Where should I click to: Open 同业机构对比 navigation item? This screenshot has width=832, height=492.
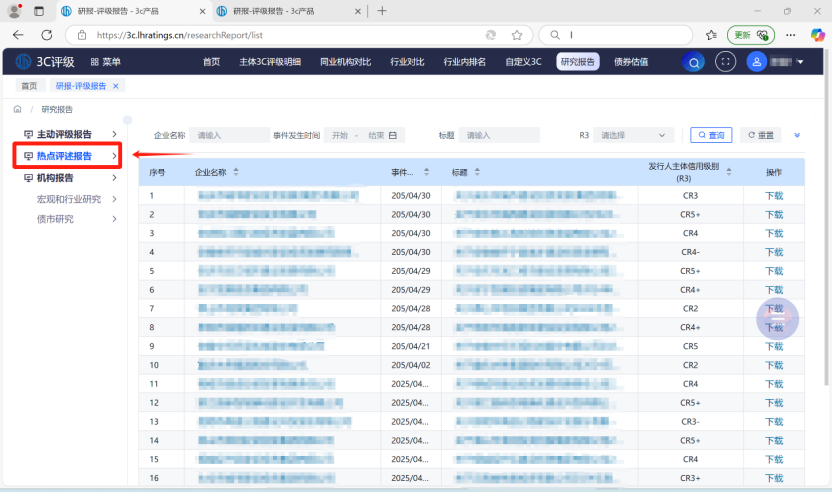click(x=345, y=62)
